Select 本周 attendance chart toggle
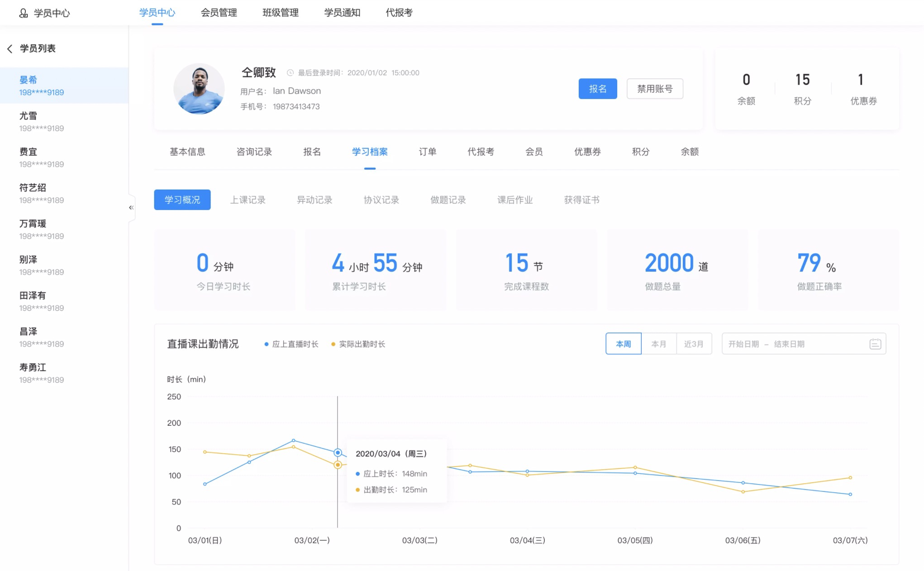Screen dimensions: 924x571 click(x=622, y=344)
